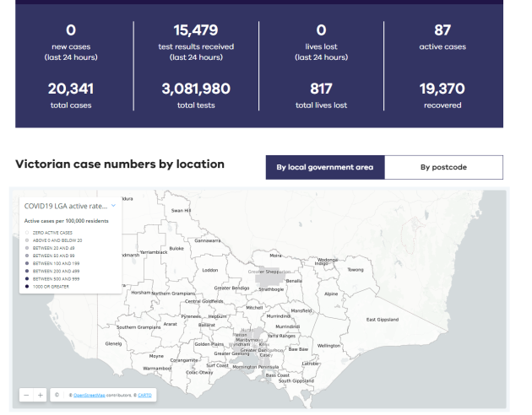Click the Towong region on map

pos(356,270)
